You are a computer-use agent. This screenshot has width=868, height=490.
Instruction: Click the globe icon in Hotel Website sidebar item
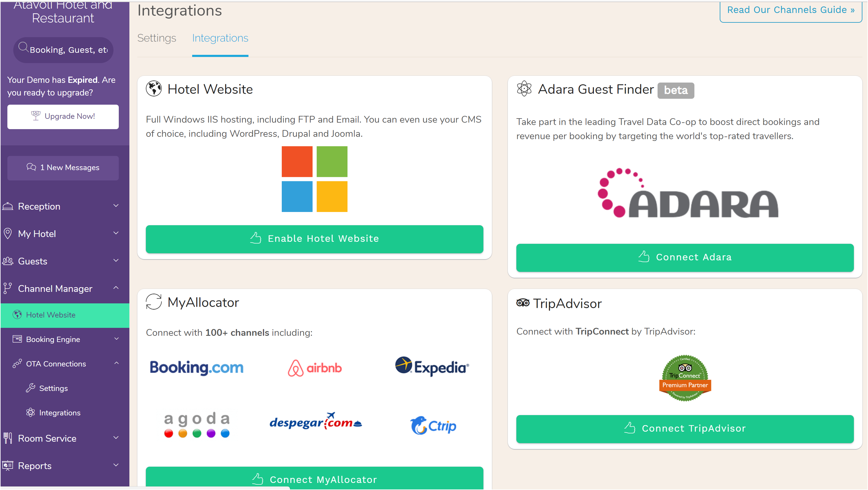click(17, 315)
